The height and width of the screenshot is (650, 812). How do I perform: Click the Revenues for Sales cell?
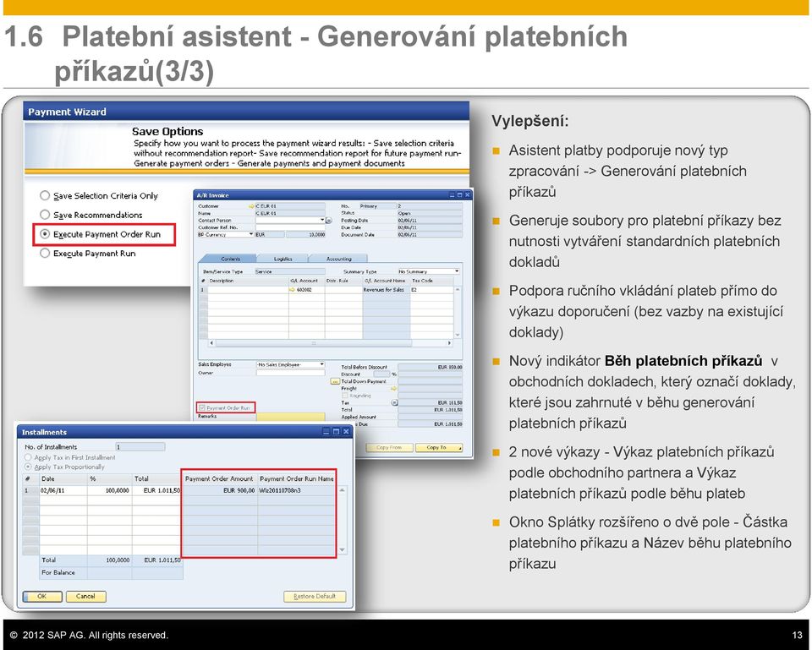pos(386,290)
